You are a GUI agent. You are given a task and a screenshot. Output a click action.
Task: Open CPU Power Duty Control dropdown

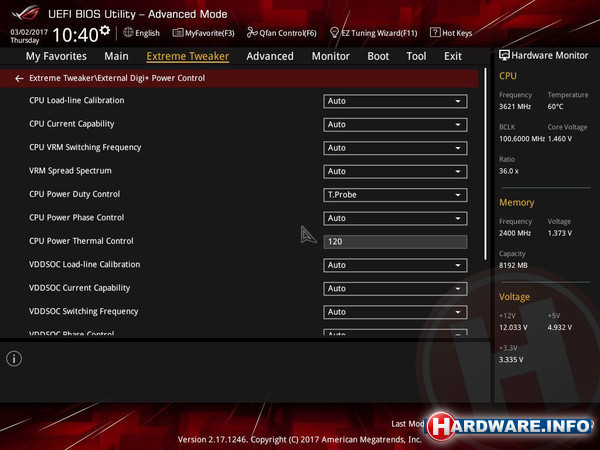click(x=395, y=195)
